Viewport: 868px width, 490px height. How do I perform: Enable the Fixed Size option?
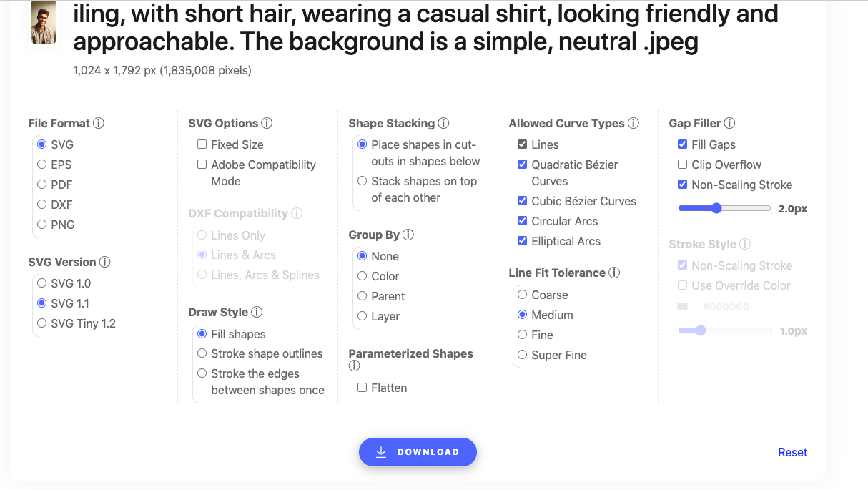pos(201,144)
